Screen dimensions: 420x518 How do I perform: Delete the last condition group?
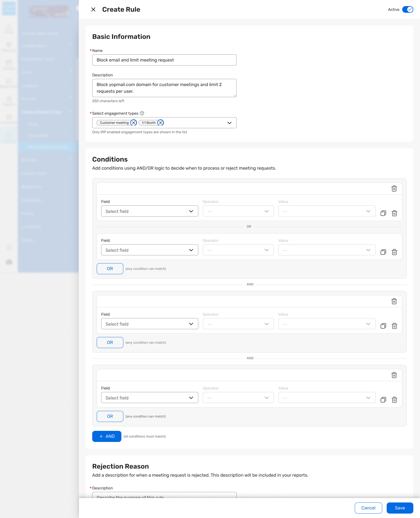point(394,375)
